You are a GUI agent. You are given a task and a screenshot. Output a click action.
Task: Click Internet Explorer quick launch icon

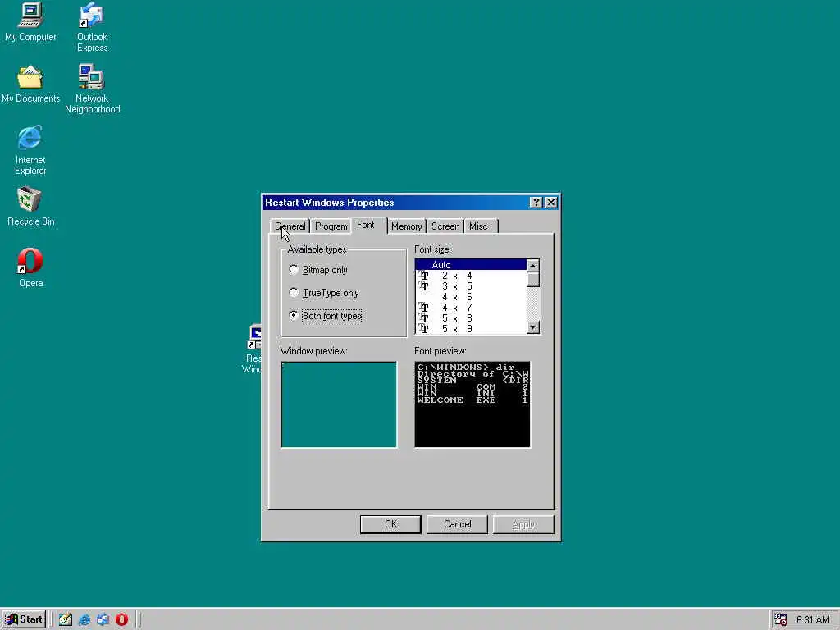[84, 619]
